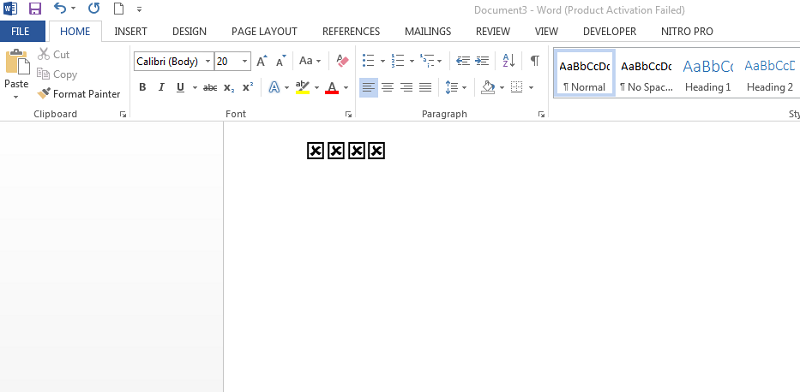
Task: Open the PAGE LAYOUT tab
Action: [x=264, y=31]
